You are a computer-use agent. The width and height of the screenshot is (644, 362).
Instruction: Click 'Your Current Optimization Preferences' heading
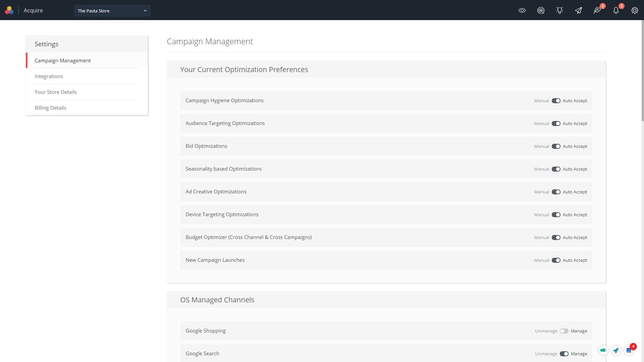(x=244, y=70)
